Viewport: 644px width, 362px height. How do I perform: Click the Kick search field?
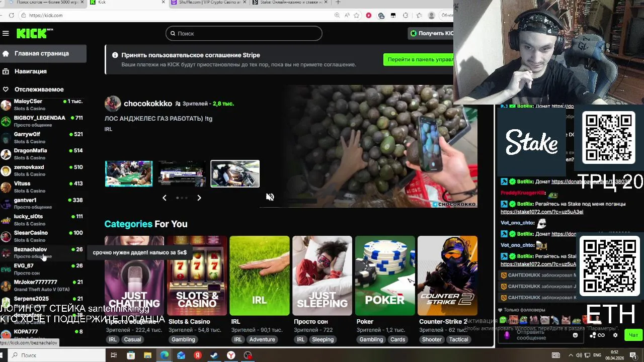tap(244, 34)
